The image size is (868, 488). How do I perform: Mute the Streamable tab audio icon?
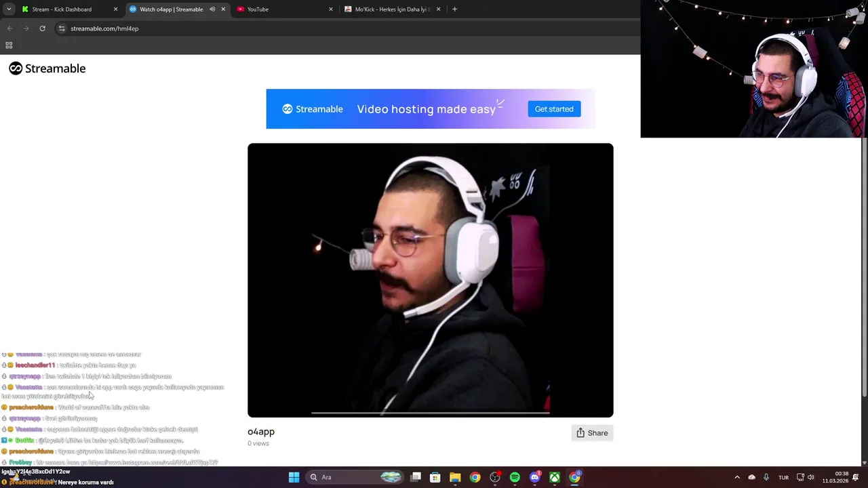(x=212, y=9)
